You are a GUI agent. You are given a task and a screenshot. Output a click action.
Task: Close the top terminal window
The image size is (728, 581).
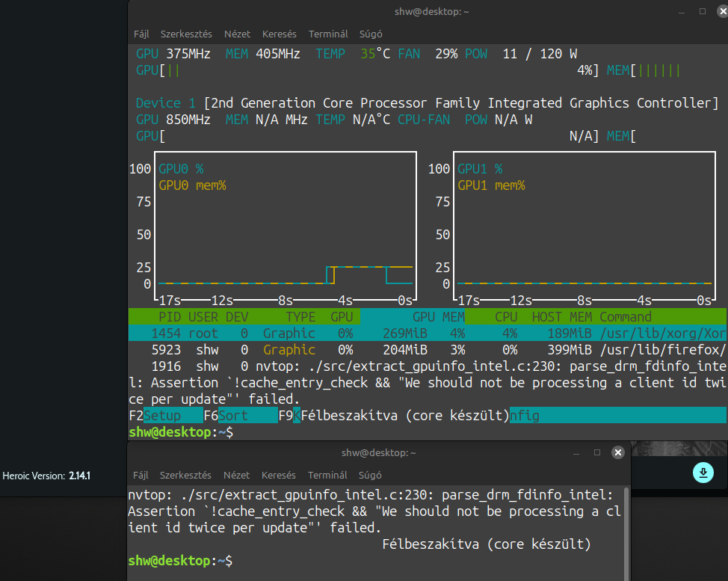(x=723, y=11)
